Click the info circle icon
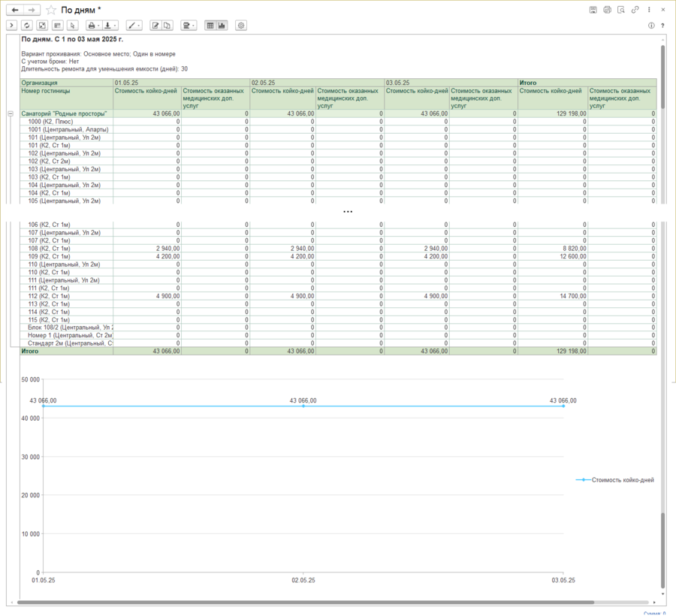Image resolution: width=676 pixels, height=616 pixels. point(651,26)
